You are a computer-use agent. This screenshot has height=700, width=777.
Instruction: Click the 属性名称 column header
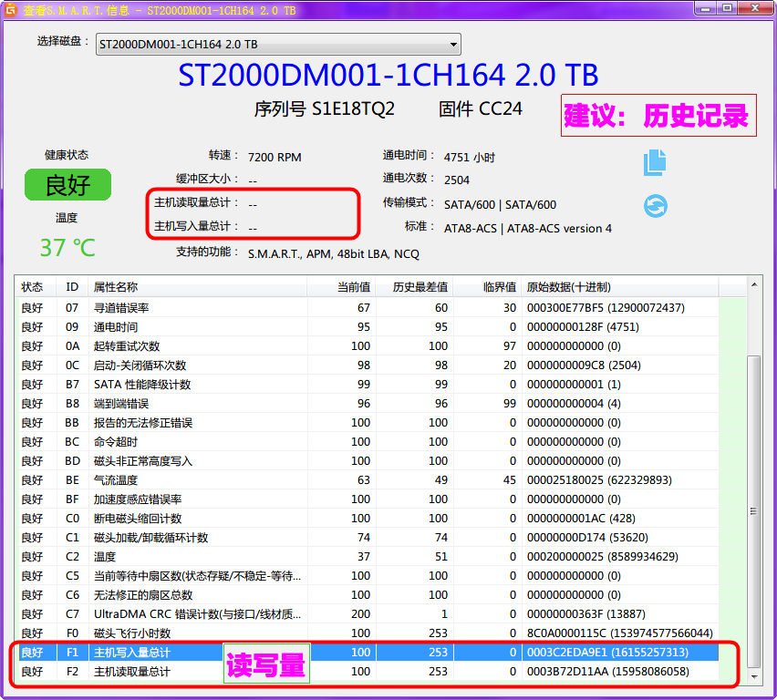click(x=198, y=287)
